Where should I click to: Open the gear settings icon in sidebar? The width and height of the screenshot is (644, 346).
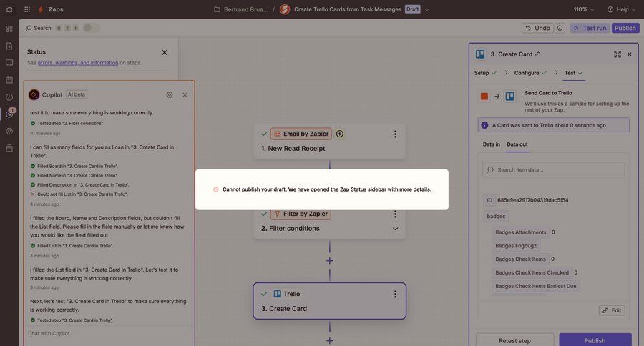tap(9, 132)
